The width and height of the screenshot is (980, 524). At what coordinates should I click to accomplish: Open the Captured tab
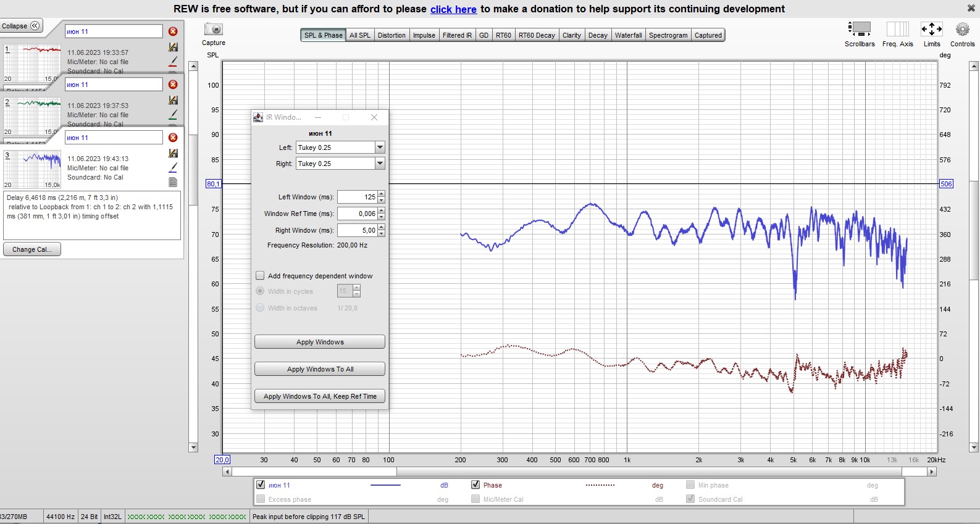click(x=708, y=35)
